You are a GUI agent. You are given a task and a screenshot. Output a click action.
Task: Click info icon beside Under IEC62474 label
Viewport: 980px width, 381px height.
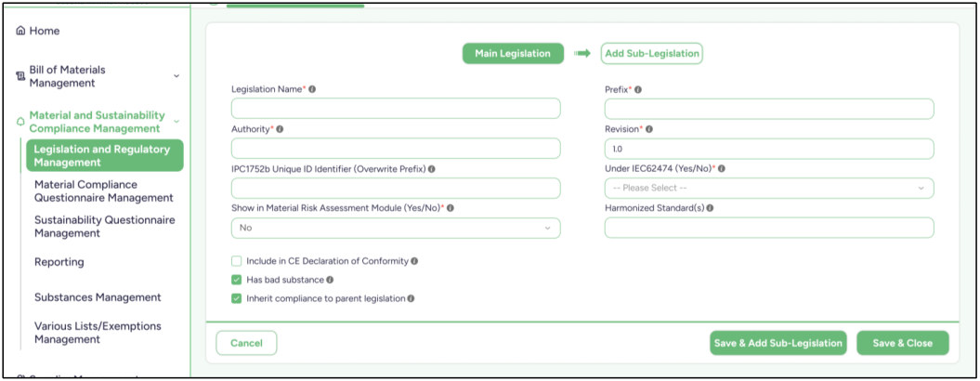(x=721, y=168)
